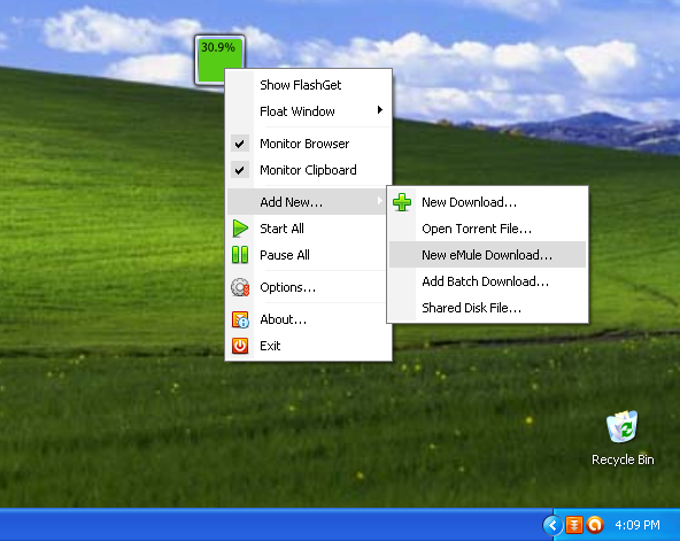The width and height of the screenshot is (680, 541).
Task: Click the About info icon
Action: pos(240,320)
